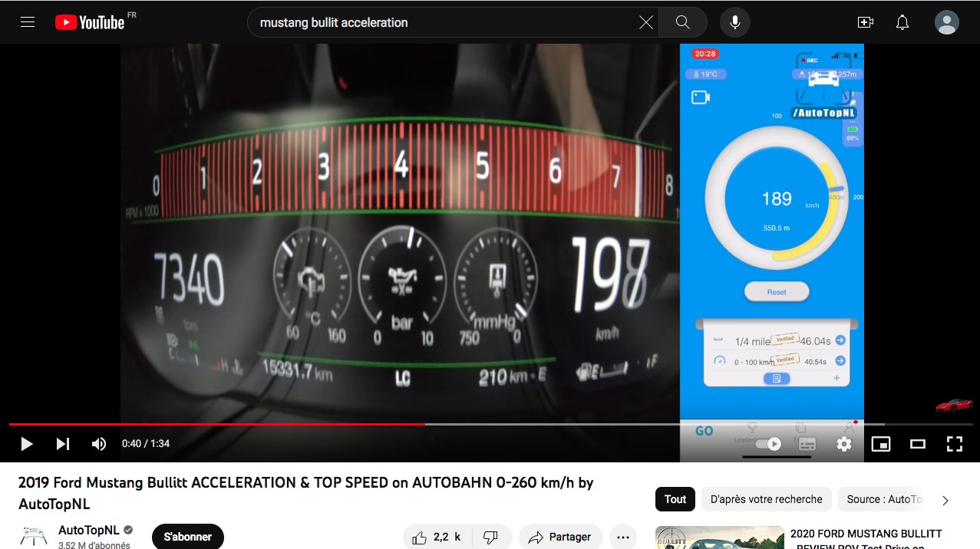Open the 2020 Ford Mustang Bullitt thumbnail
The width and height of the screenshot is (980, 549).
pyautogui.click(x=719, y=537)
